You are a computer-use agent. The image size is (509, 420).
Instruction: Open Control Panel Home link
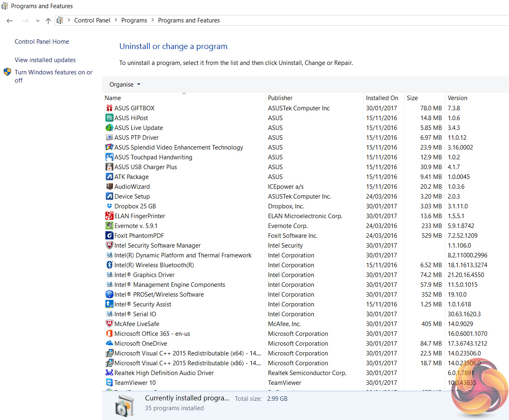(x=42, y=42)
